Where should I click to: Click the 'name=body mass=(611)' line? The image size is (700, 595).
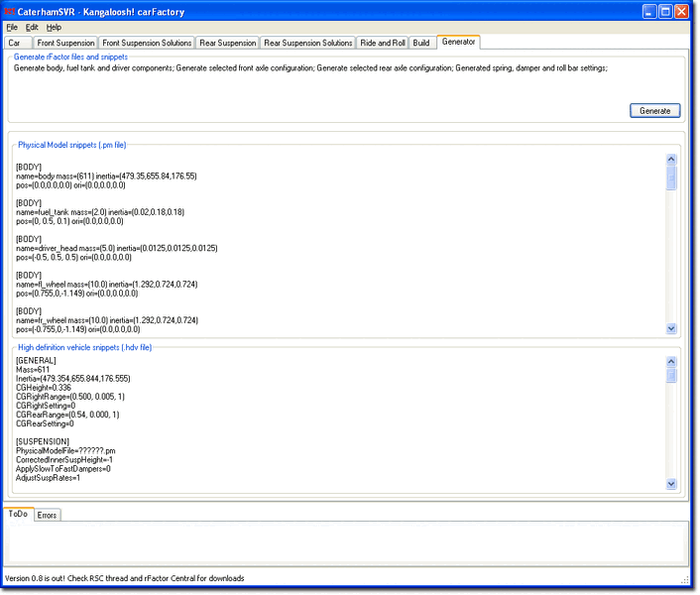pos(106,177)
